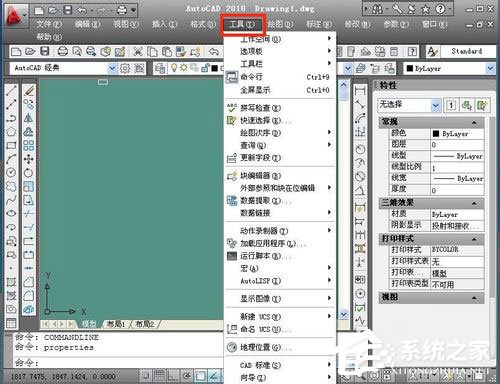
Task: Click the Plot printer icon in toolbar
Action: (x=62, y=51)
